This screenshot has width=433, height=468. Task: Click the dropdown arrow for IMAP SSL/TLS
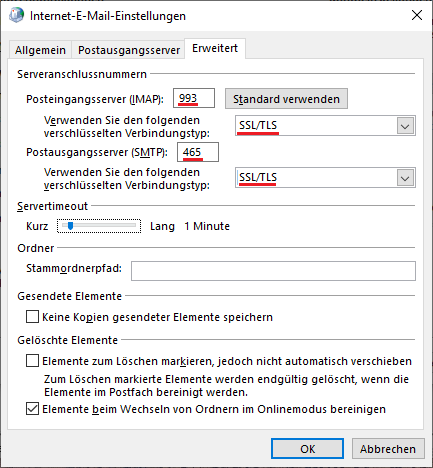(x=405, y=126)
